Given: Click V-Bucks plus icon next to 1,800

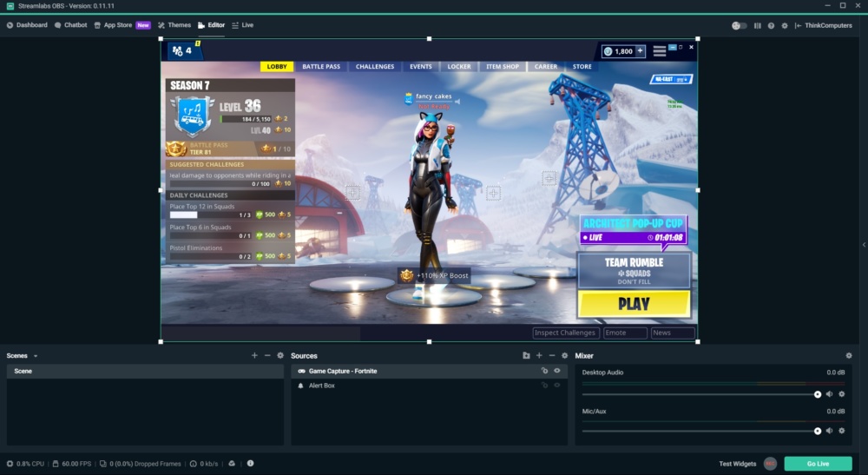Looking at the screenshot, I should (x=640, y=51).
